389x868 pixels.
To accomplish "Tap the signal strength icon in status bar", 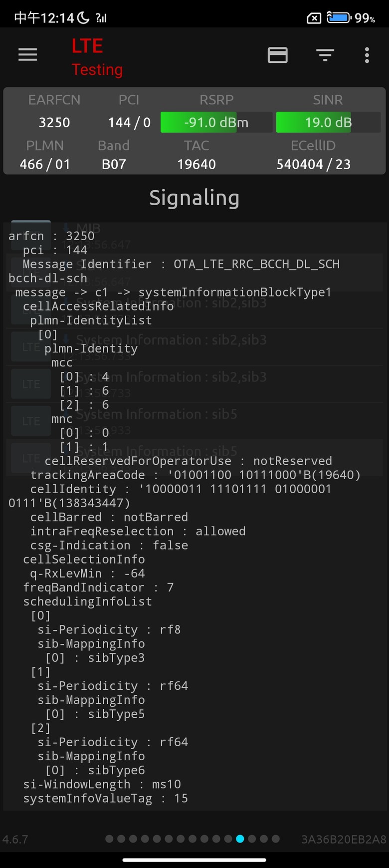I will point(101,18).
